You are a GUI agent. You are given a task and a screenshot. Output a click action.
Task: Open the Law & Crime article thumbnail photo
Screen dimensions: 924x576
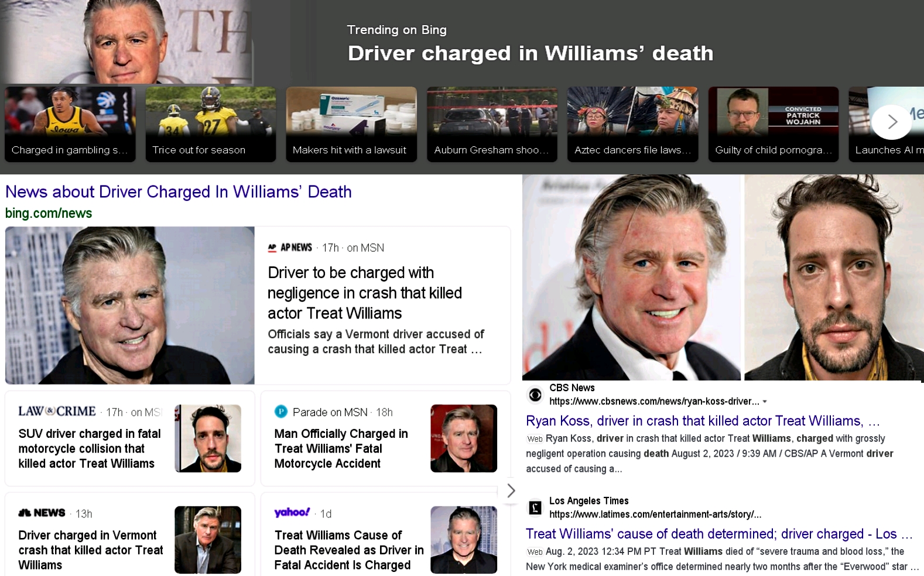pos(208,438)
